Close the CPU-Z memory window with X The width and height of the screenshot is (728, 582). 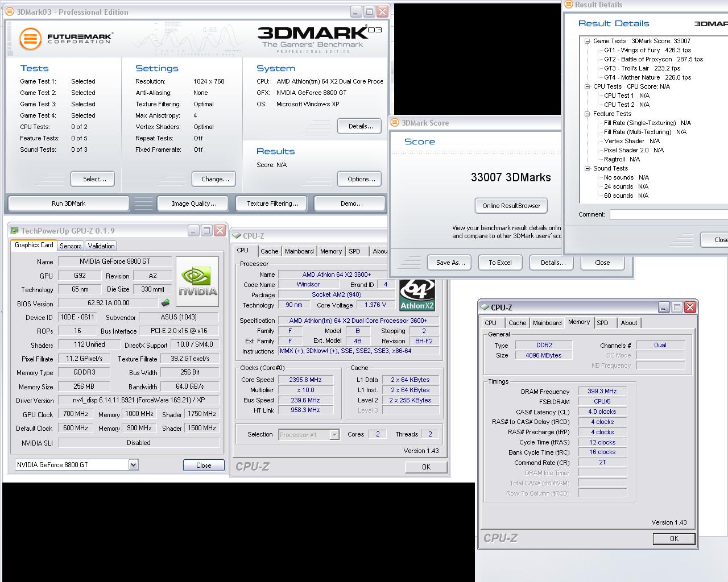click(690, 307)
